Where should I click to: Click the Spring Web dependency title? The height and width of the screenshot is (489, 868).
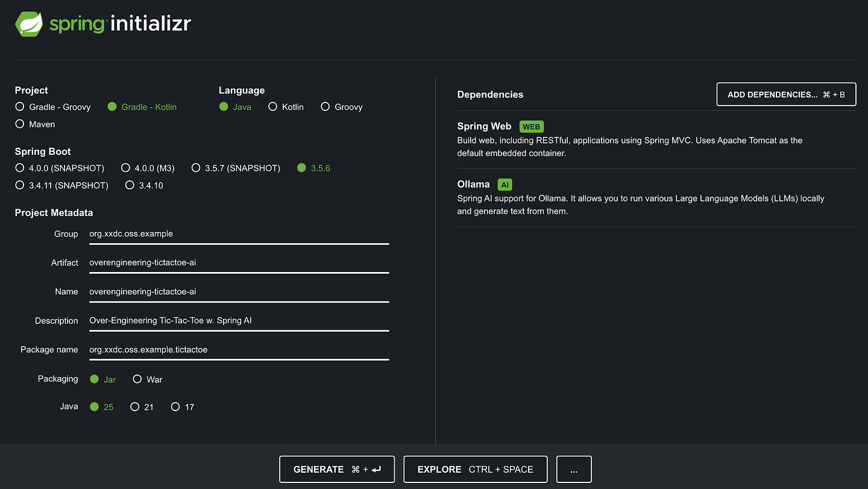[484, 126]
